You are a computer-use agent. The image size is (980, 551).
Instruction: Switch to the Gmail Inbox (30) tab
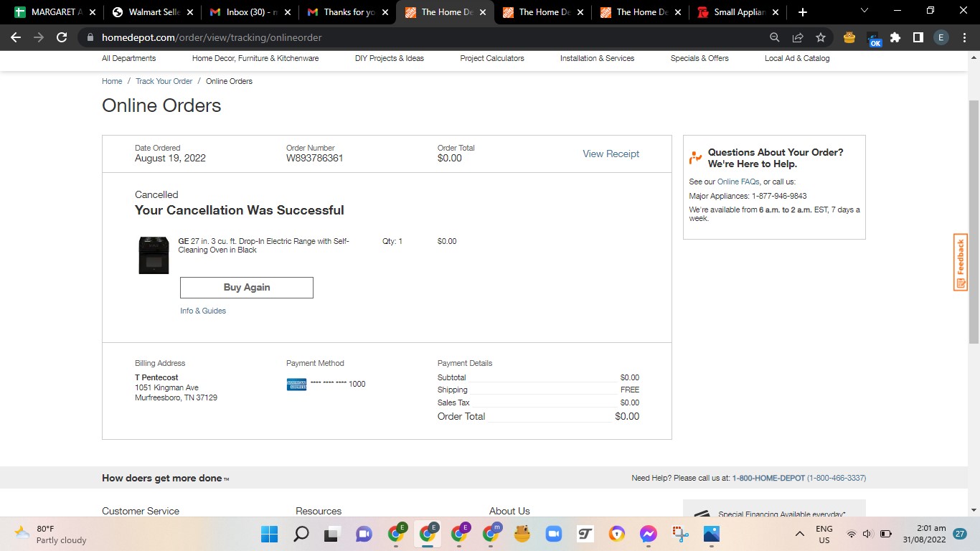tap(248, 12)
